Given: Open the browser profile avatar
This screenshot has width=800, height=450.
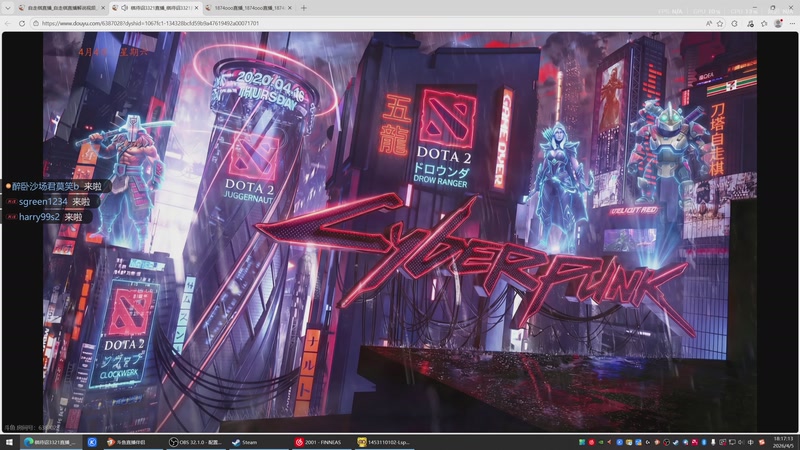Looking at the screenshot, I should (x=778, y=23).
